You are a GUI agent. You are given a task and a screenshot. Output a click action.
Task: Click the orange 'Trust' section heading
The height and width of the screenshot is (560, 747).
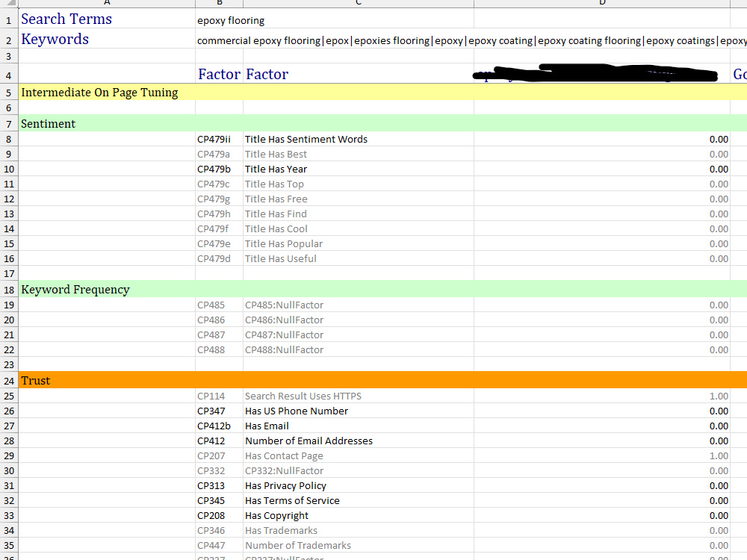(x=107, y=381)
